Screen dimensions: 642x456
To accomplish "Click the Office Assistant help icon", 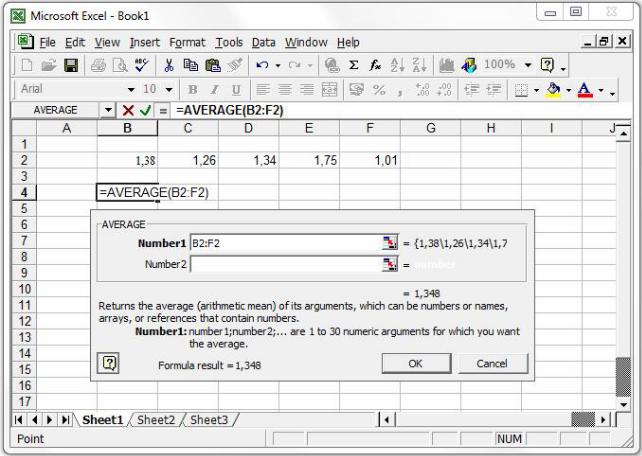I will coord(547,65).
